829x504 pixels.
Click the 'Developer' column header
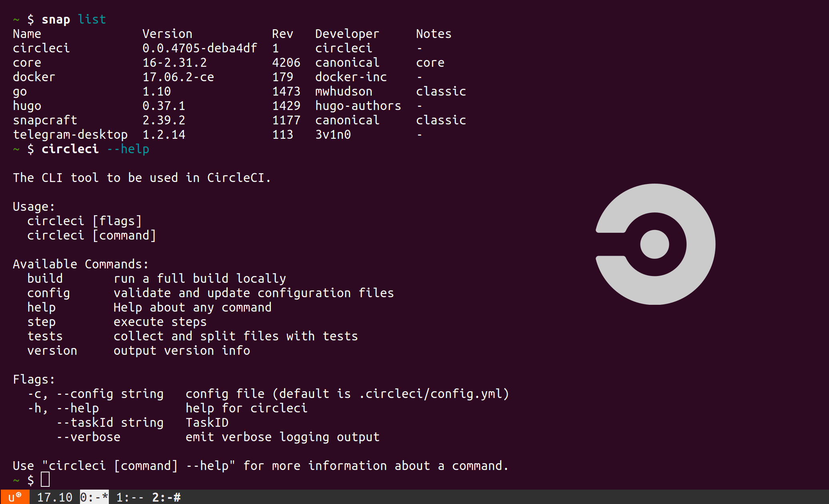pyautogui.click(x=346, y=34)
